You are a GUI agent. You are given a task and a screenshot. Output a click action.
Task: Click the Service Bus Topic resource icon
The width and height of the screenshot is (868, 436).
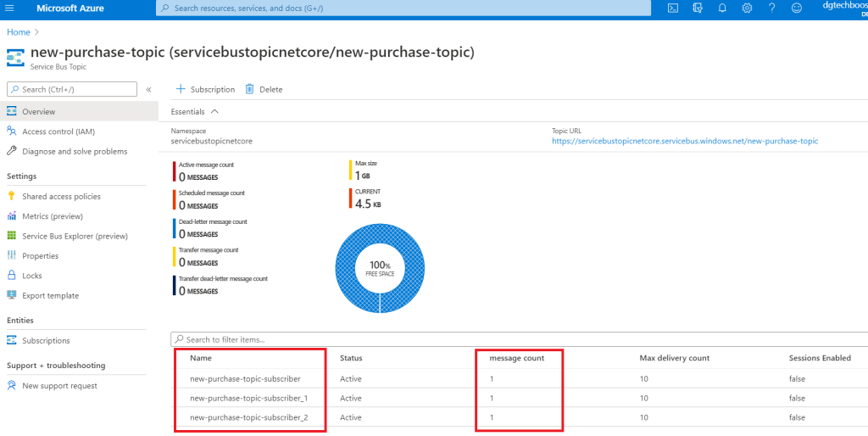coord(15,57)
